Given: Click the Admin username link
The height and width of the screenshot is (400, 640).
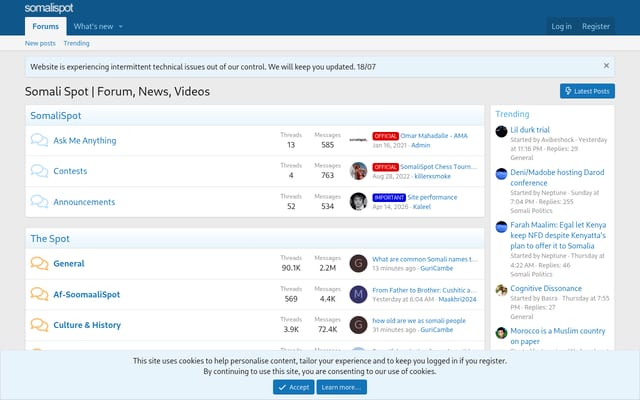Looking at the screenshot, I should [420, 145].
